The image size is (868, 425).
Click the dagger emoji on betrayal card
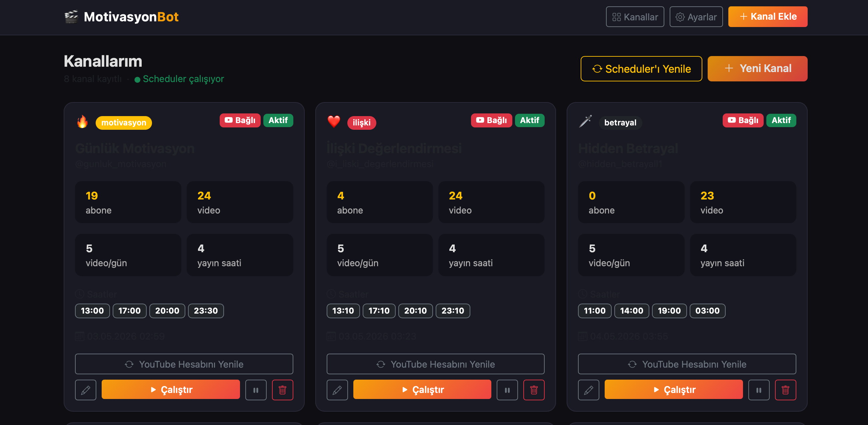(585, 121)
